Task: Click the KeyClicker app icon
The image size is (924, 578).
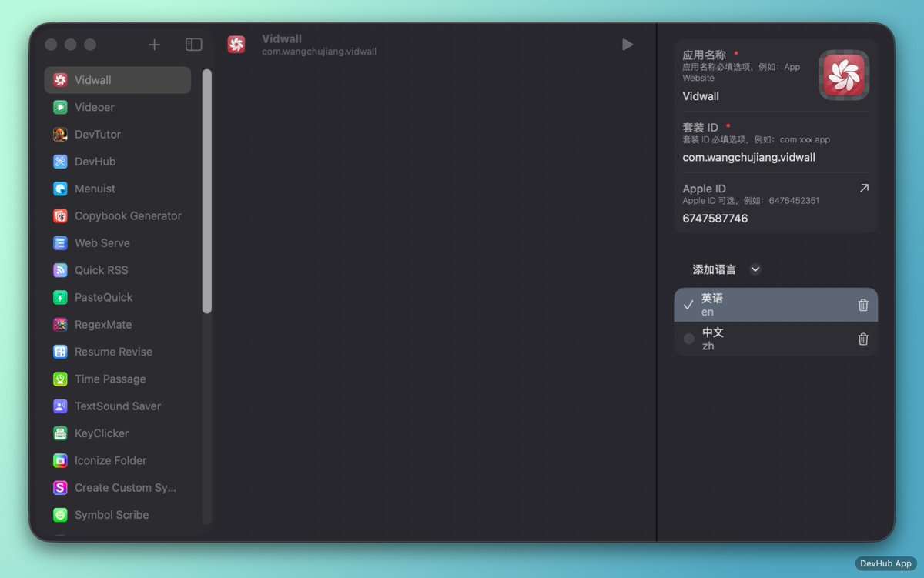Action: click(60, 433)
